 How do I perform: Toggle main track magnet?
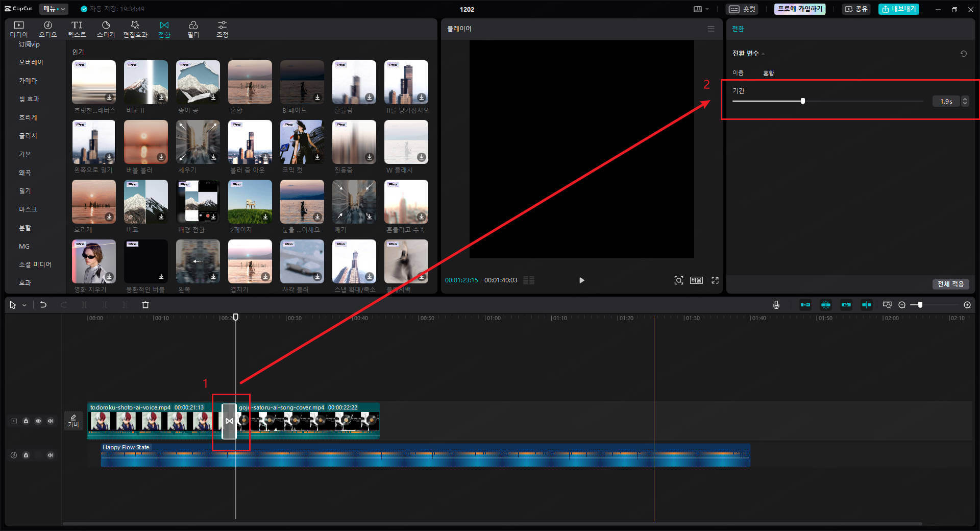(805, 305)
